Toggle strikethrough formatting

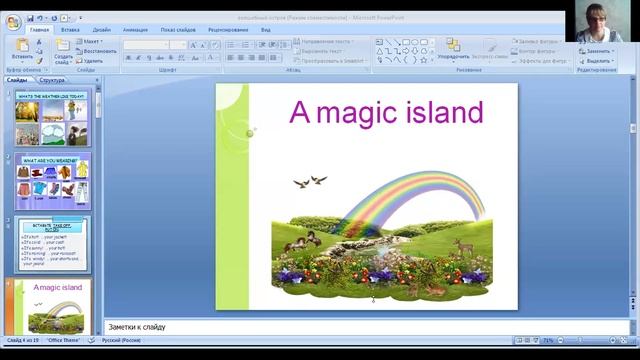pyautogui.click(x=160, y=58)
